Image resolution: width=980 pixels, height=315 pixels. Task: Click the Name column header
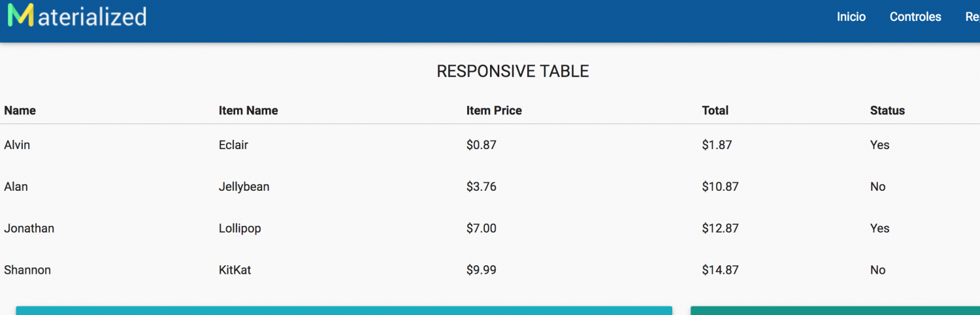tap(20, 110)
